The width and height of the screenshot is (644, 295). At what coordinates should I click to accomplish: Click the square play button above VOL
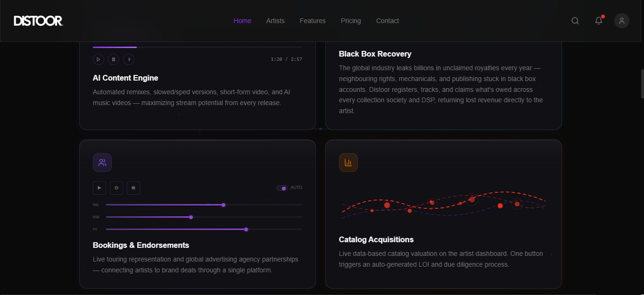pyautogui.click(x=99, y=188)
